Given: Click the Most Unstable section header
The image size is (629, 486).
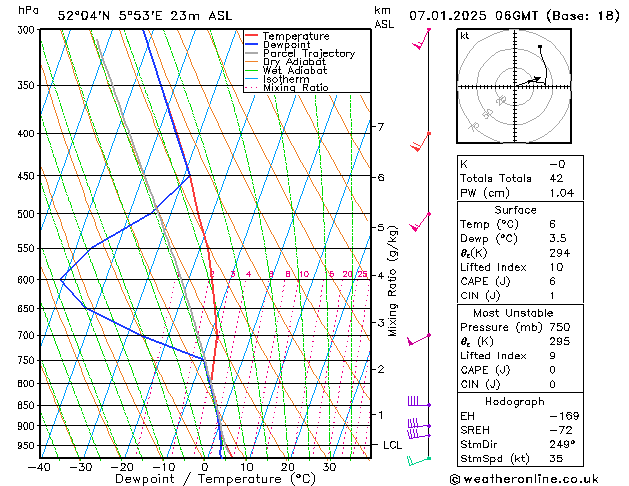Looking at the screenshot, I should [513, 313].
